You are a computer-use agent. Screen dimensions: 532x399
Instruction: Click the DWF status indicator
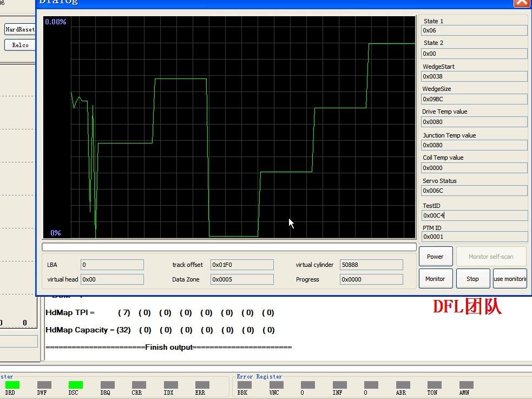tap(44, 385)
